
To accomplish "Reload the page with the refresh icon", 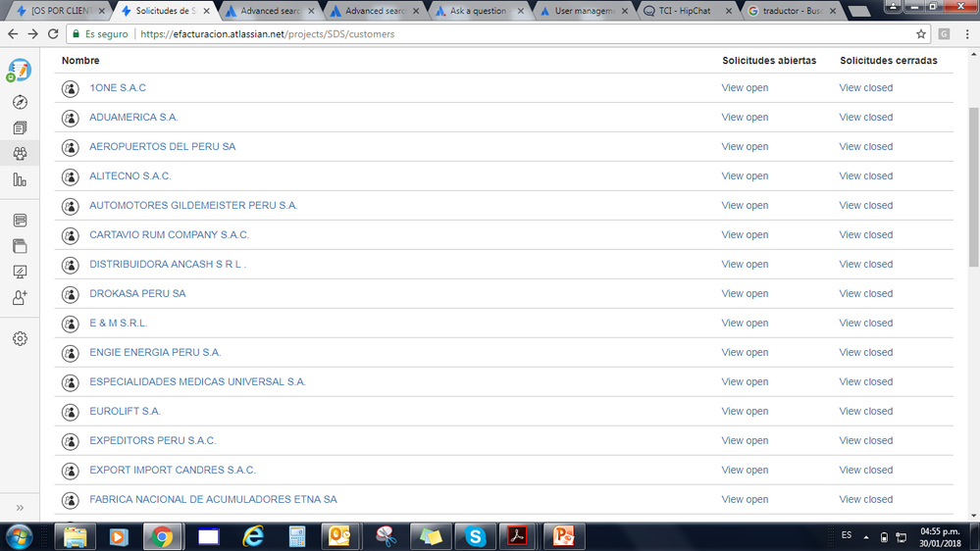I will (x=53, y=33).
